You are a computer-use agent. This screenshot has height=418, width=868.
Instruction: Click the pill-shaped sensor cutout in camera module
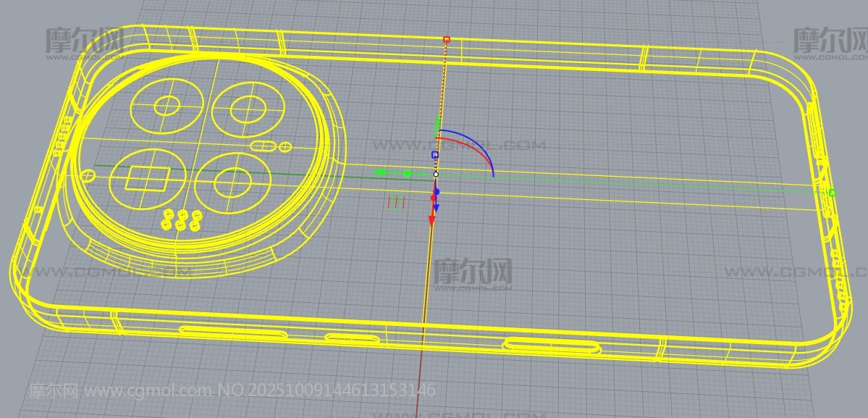pos(264,146)
